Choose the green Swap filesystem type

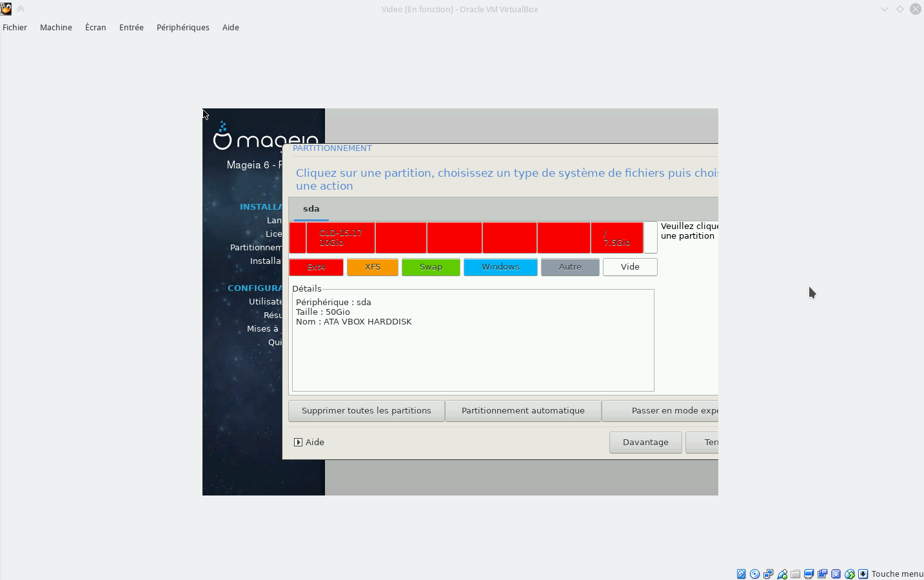coord(431,267)
